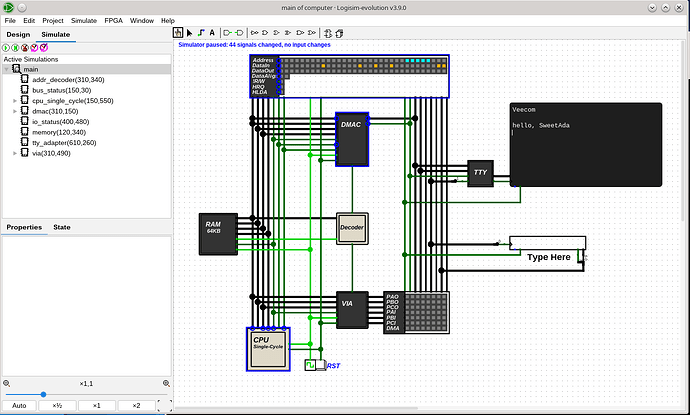The width and height of the screenshot is (690, 415).
Task: Click the red simulation reset icon
Action: coord(27,47)
